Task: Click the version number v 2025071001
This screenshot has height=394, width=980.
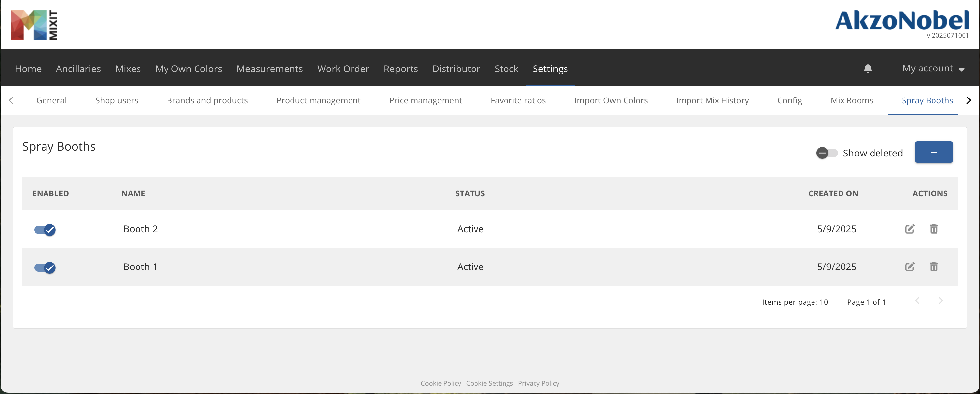Action: (x=947, y=35)
